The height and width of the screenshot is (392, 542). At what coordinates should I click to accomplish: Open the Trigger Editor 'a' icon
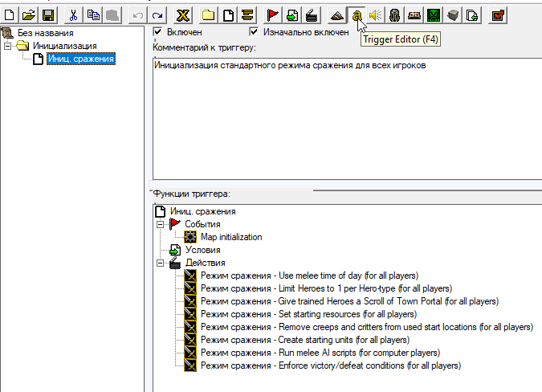[357, 15]
